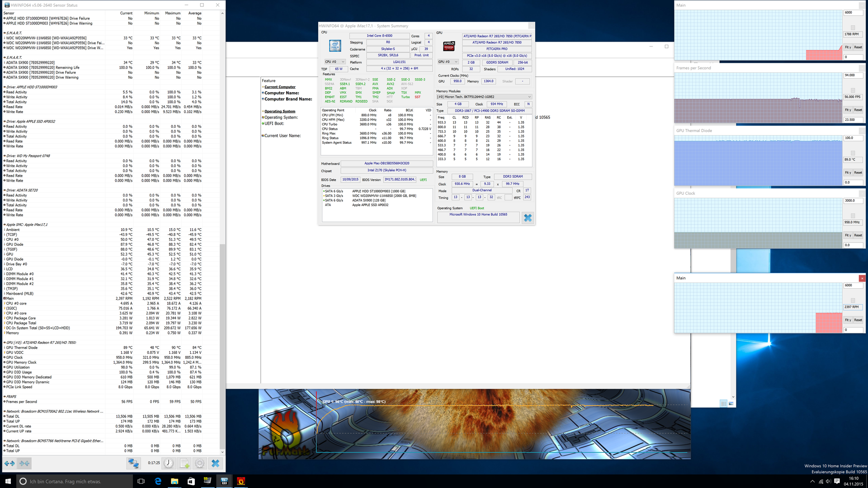Close the lower Main graph window
The height and width of the screenshot is (488, 868).
(862, 278)
